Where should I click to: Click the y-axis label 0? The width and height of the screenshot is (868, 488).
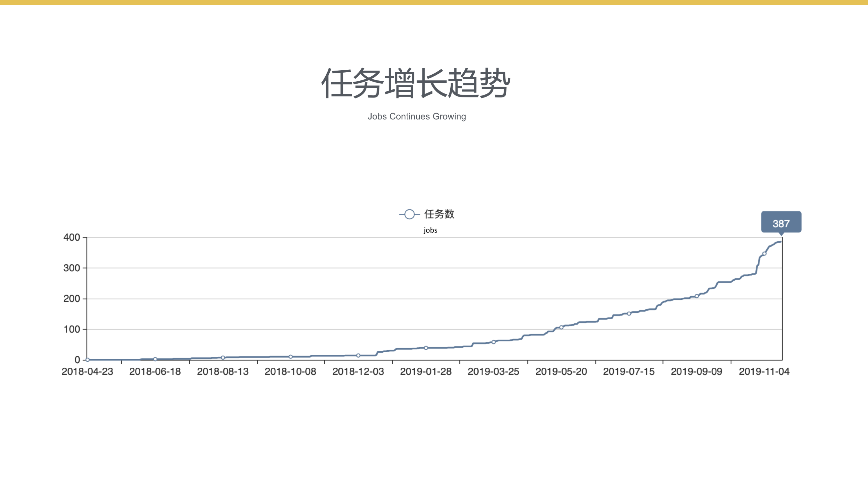click(77, 360)
